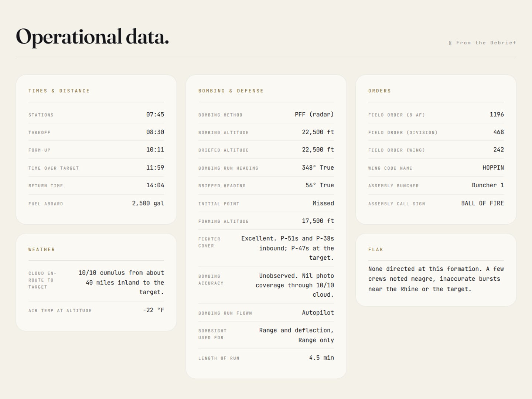Click the call sign BALL OF FIRE
532x399 pixels.
(x=482, y=203)
